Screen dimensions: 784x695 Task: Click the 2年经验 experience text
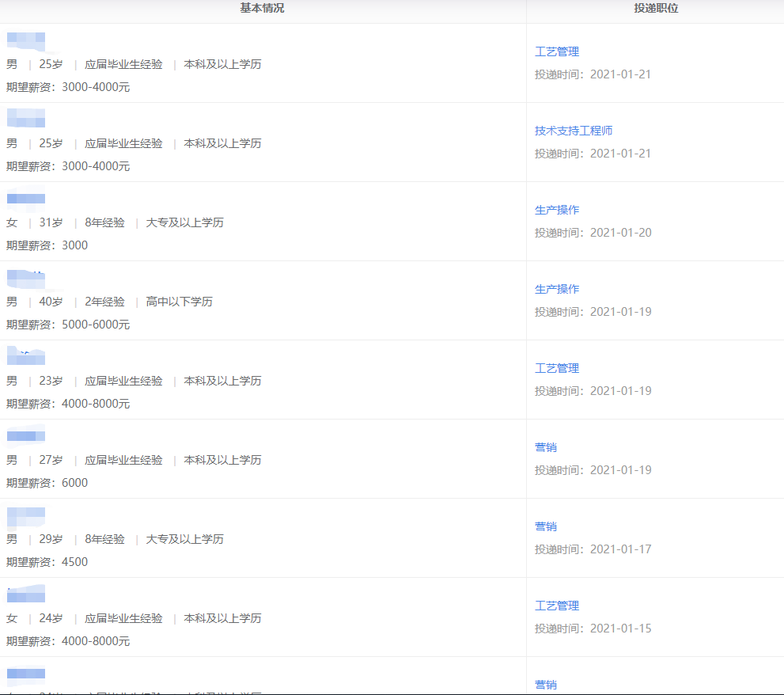[104, 302]
